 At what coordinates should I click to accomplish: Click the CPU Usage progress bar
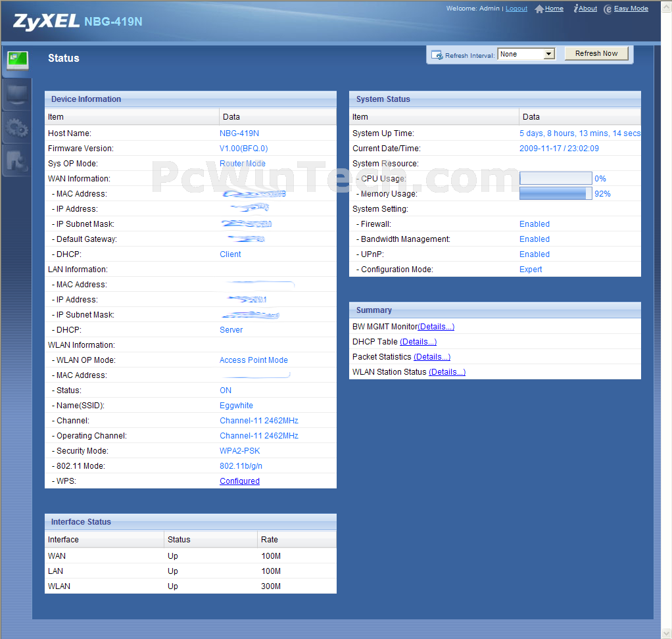tap(556, 178)
